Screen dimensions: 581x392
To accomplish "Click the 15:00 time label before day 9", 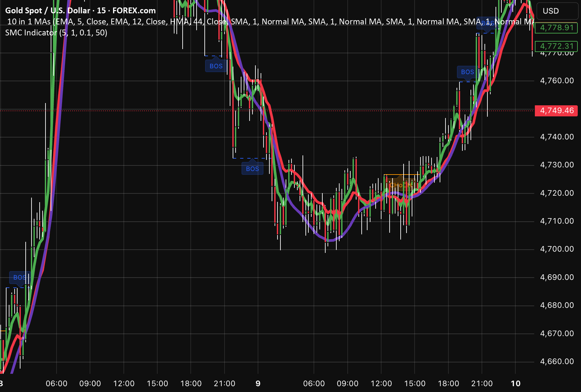I will tap(157, 384).
